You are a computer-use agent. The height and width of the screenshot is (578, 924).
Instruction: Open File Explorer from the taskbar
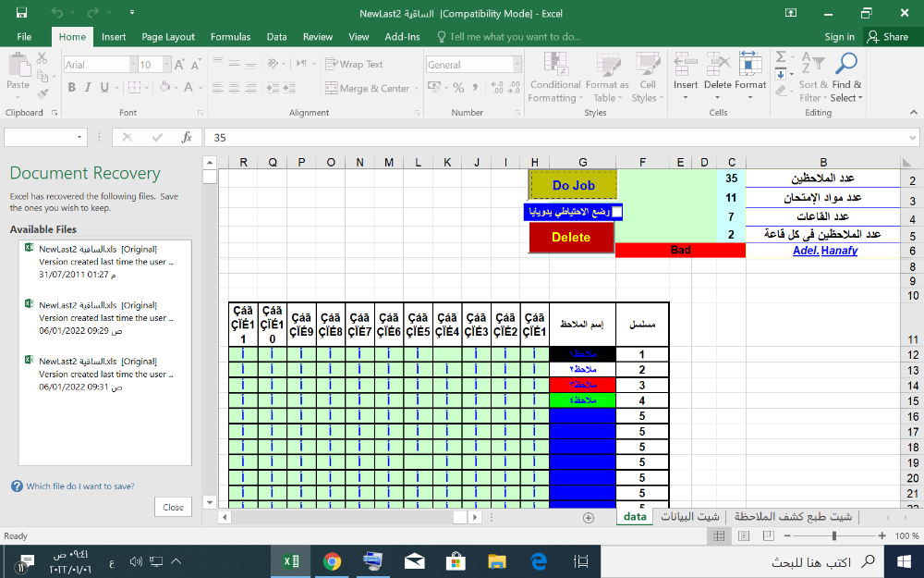[x=497, y=561]
